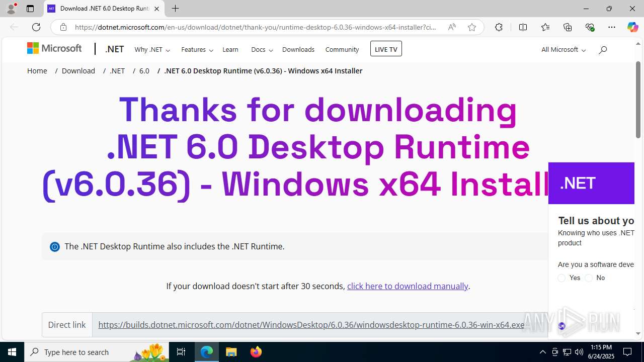Click the taskbar search box

97,352
